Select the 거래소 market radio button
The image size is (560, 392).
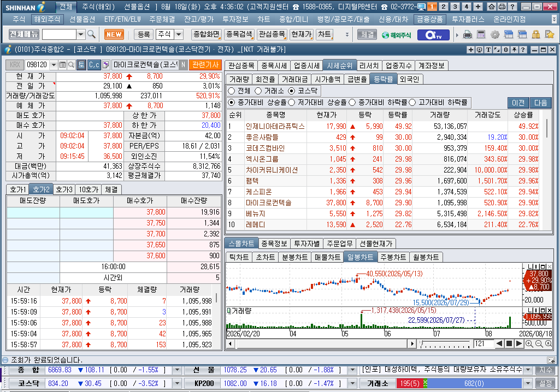[x=258, y=91]
